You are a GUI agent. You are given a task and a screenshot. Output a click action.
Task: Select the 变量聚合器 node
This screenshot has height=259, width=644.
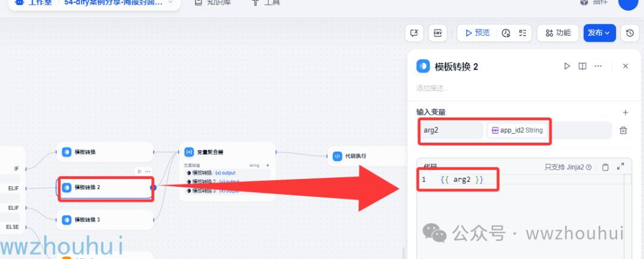pyautogui.click(x=228, y=172)
